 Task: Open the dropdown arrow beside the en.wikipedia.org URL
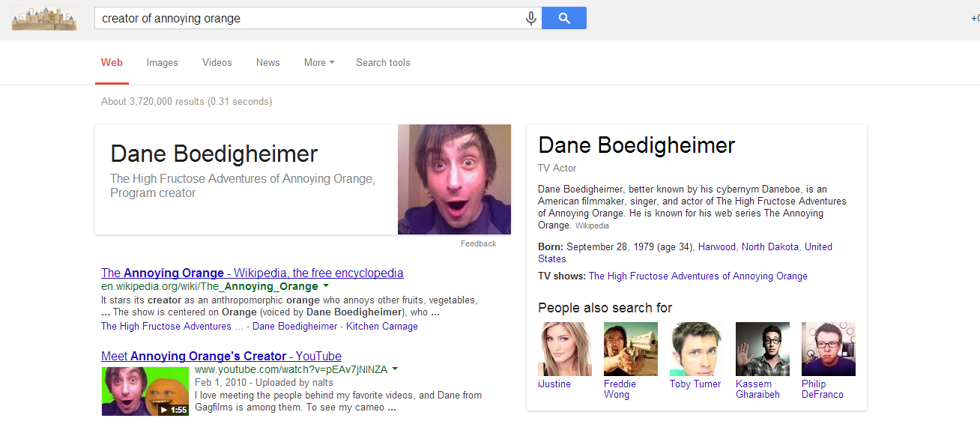click(325, 286)
